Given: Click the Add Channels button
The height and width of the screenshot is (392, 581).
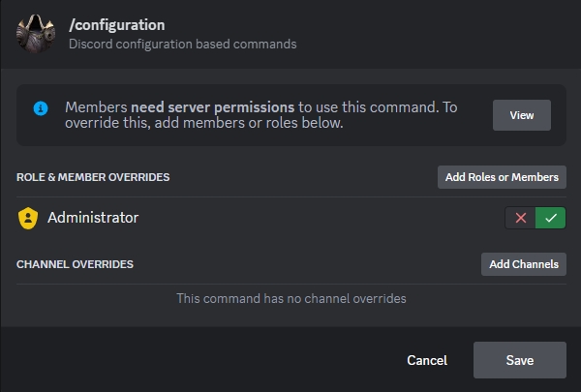Looking at the screenshot, I should (523, 264).
